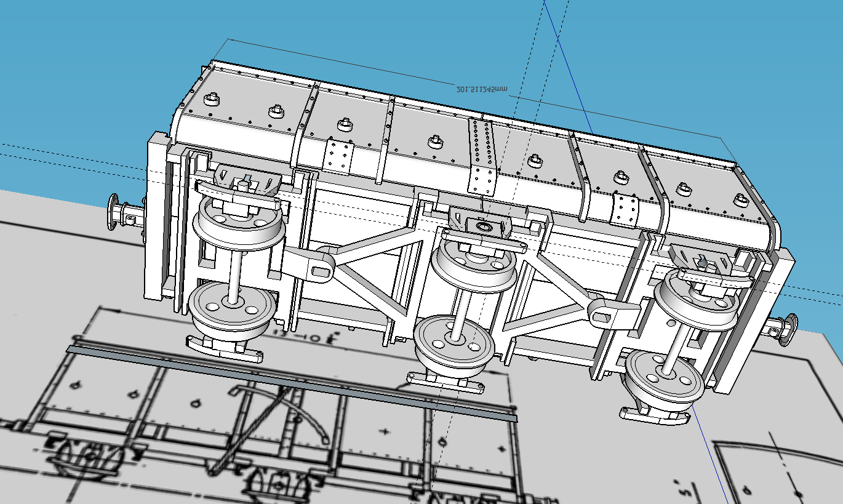Click the tall central riveted strap plate
This screenshot has height=504, width=843.
coord(481,157)
